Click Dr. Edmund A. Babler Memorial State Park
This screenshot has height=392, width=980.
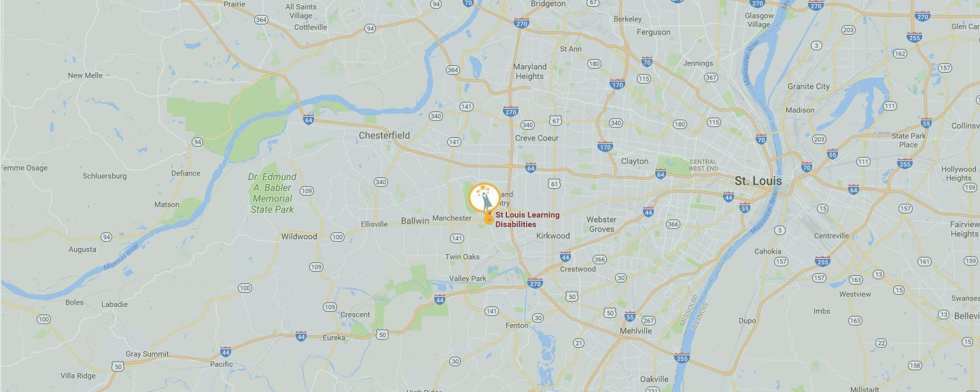coord(272,193)
